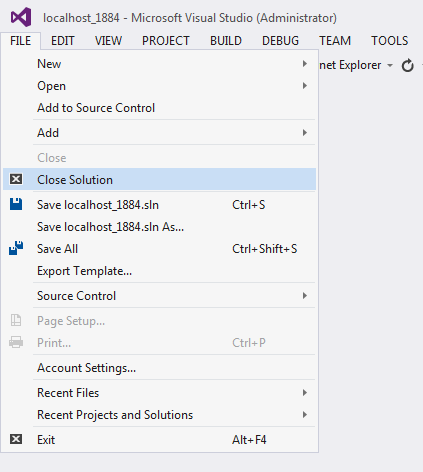This screenshot has width=423, height=472.
Task: Click the Close Solution X icon
Action: click(16, 179)
